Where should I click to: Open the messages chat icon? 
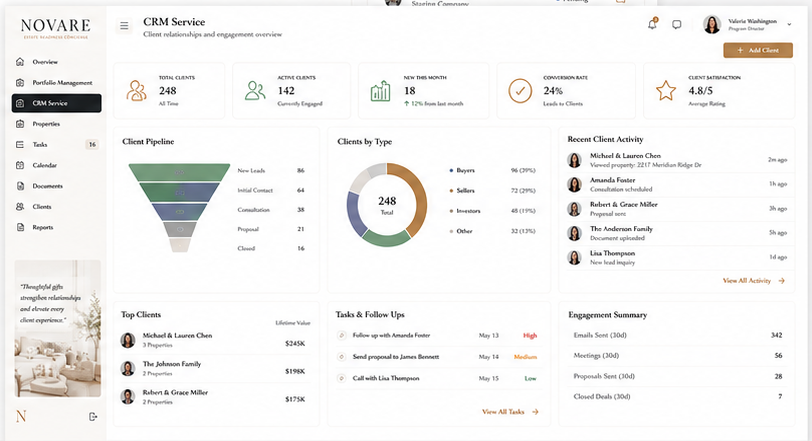click(676, 24)
